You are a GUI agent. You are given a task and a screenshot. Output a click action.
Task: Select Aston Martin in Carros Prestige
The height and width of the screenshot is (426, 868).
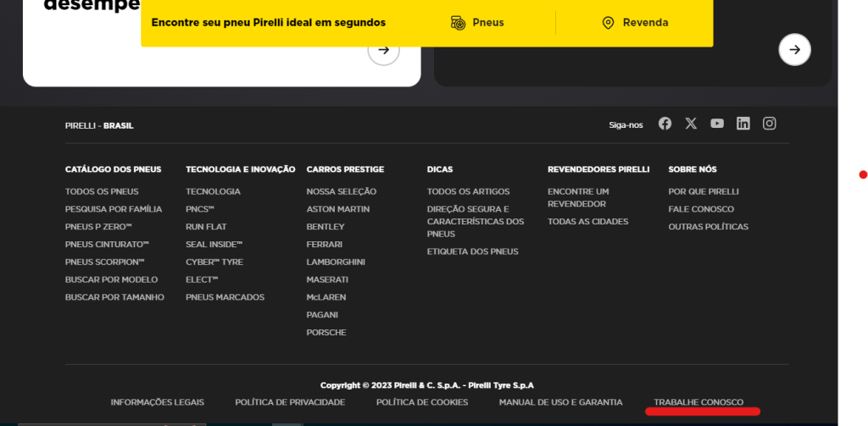point(338,209)
